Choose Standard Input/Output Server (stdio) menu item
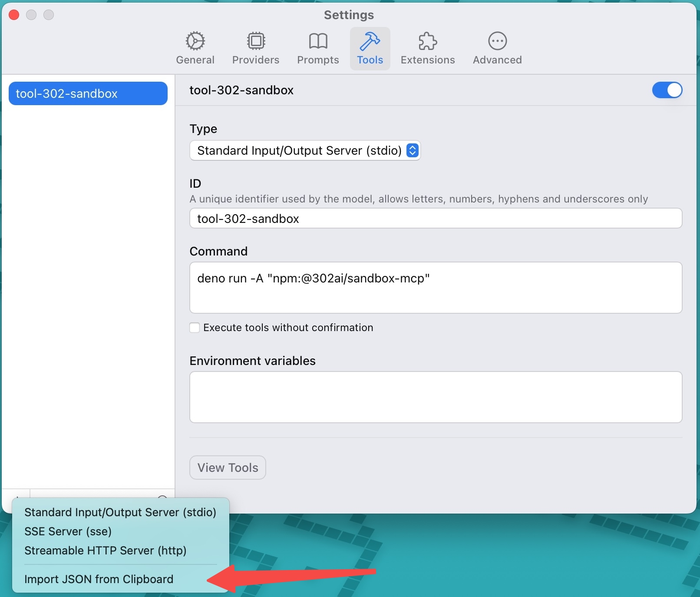This screenshot has width=700, height=597. pos(120,512)
